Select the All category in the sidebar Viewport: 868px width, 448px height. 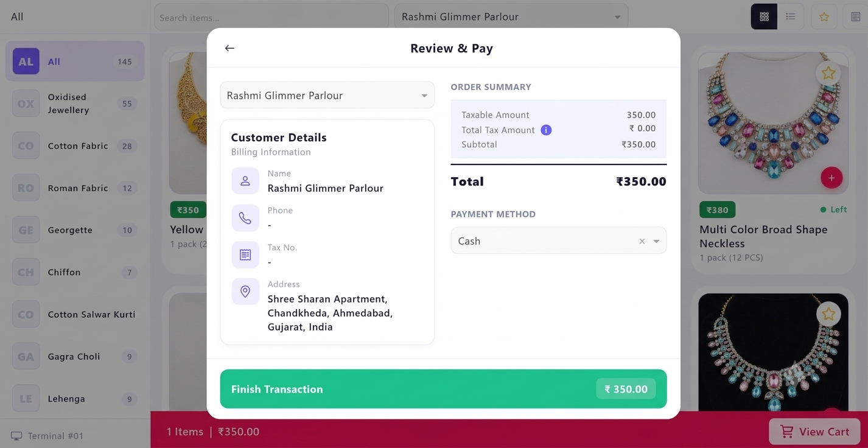(x=75, y=61)
